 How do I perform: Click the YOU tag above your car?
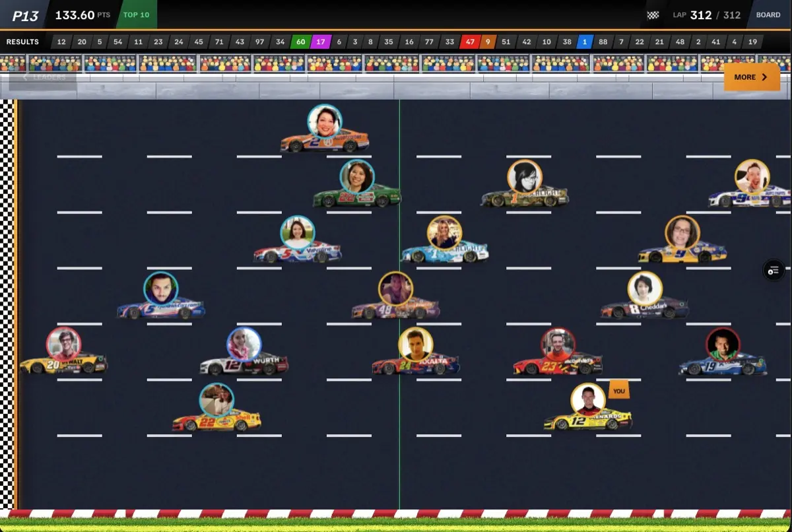click(618, 391)
